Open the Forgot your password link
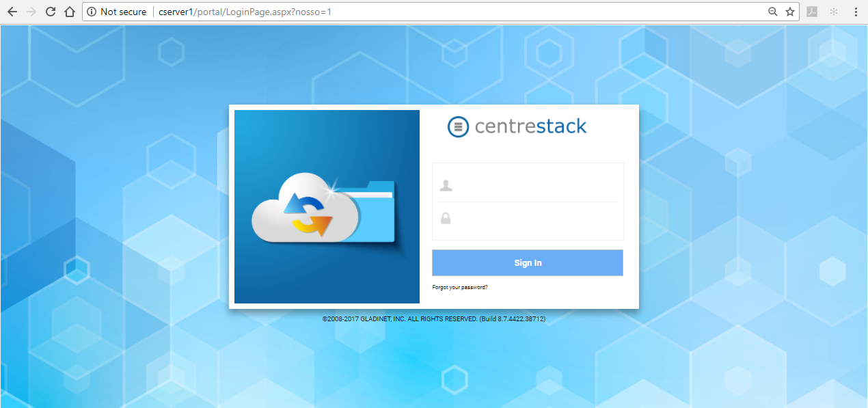The width and height of the screenshot is (868, 408). click(x=460, y=287)
